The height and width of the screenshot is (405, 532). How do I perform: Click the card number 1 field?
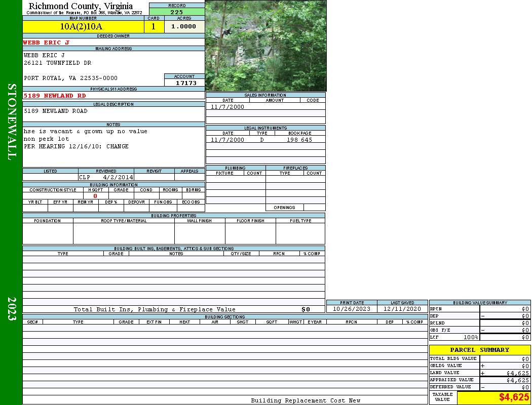click(x=154, y=27)
